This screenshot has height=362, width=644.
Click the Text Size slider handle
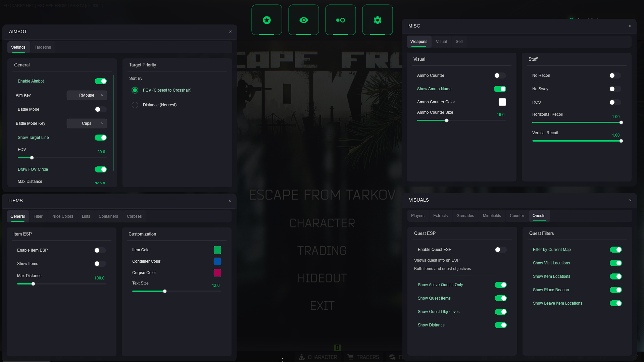coord(165,291)
